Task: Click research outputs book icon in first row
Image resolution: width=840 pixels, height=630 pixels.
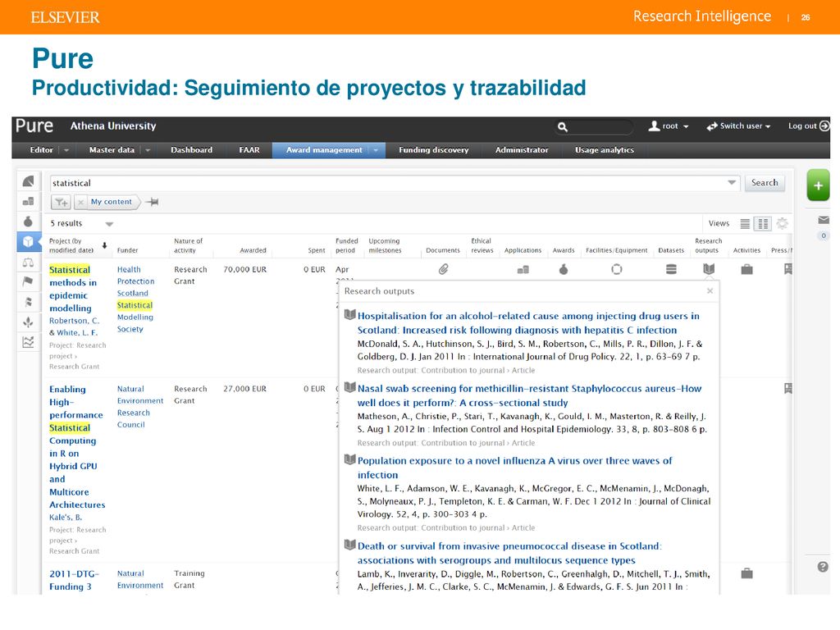Action: pos(709,269)
